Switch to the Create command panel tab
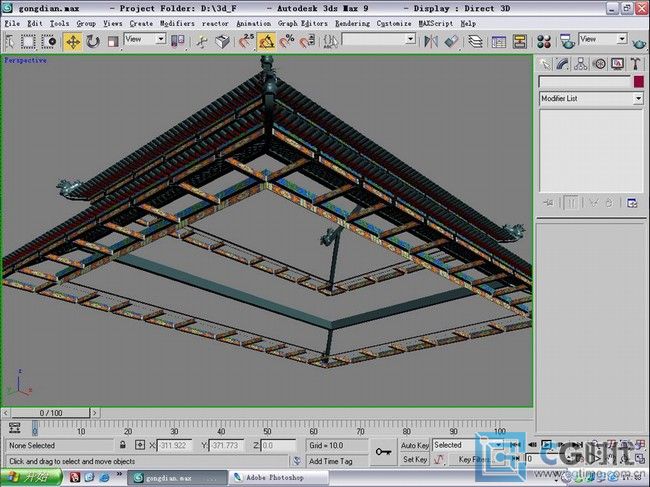This screenshot has height=487, width=650. coord(545,64)
